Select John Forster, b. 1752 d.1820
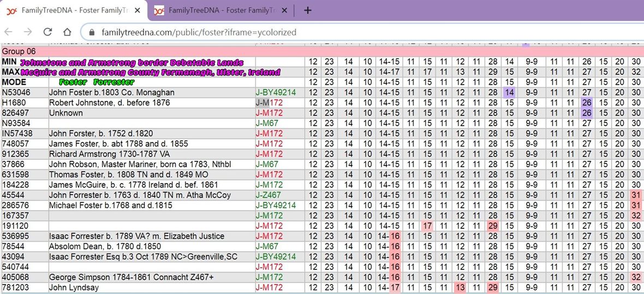Image resolution: width=644 pixels, height=294 pixels. pos(101,134)
